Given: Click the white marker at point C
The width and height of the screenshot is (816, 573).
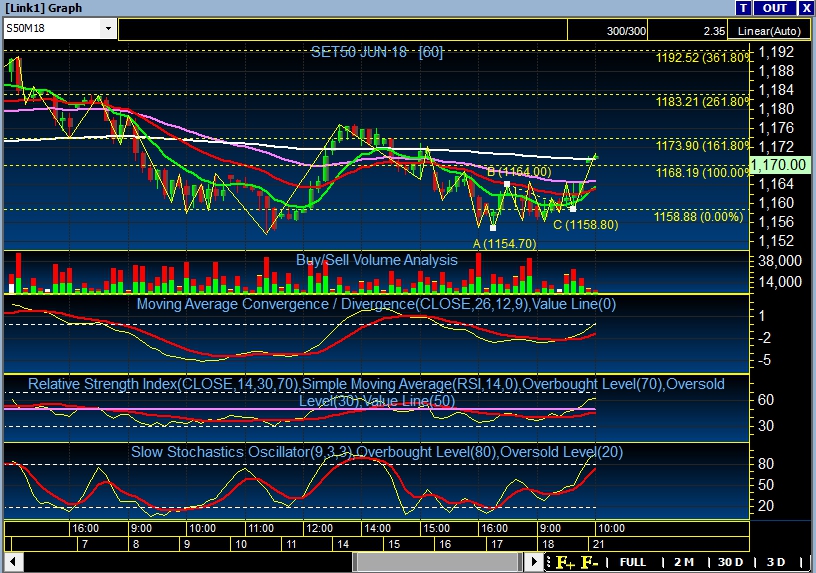Looking at the screenshot, I should pyautogui.click(x=573, y=209).
